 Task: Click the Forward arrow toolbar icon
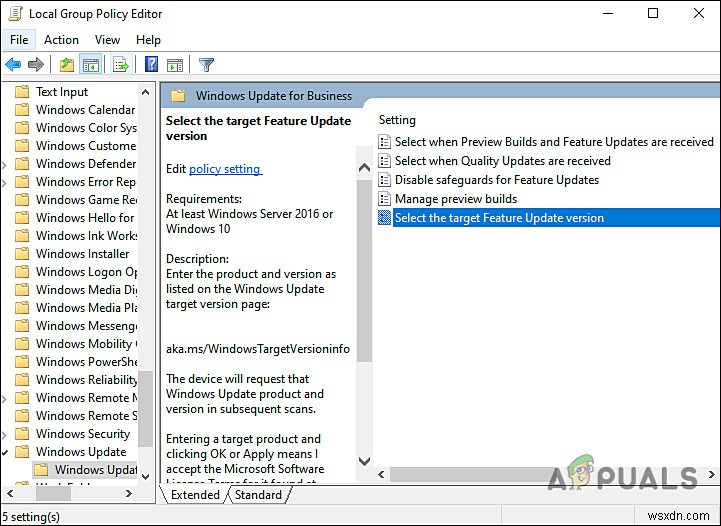pos(36,65)
